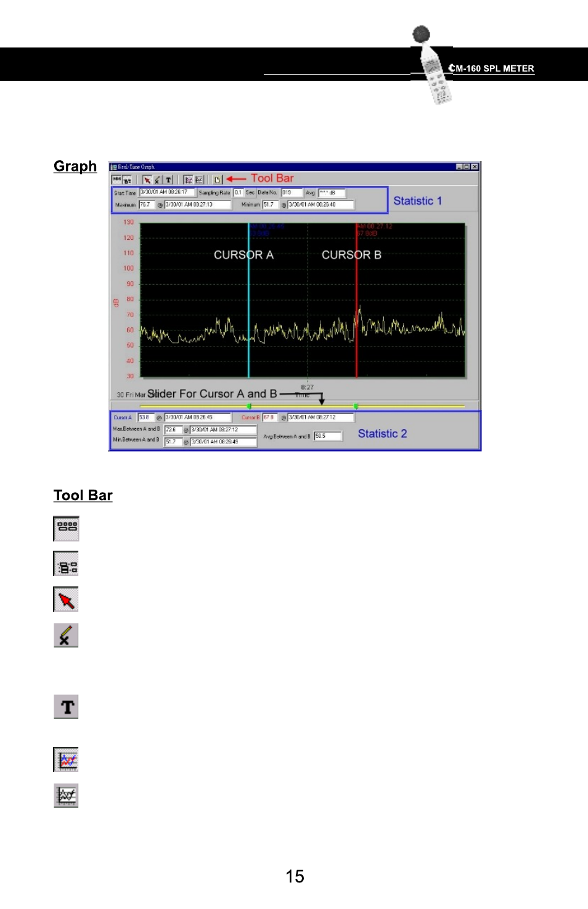Click the large red arrow cursor icon under the Tool Bar heading
The width and height of the screenshot is (588, 909).
coord(66,599)
